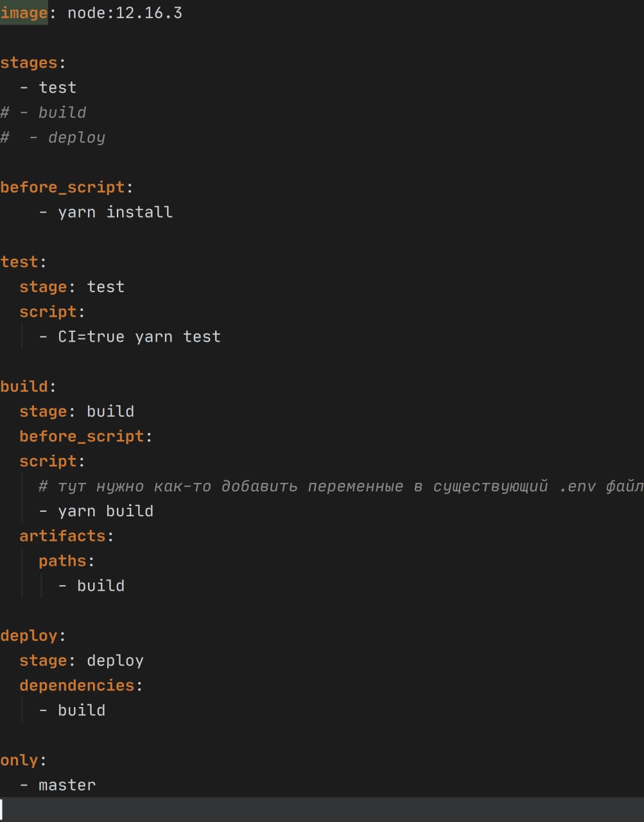Viewport: 644px width, 822px height.
Task: Click the 'before_script:' key inside the build job
Action: [x=86, y=437]
